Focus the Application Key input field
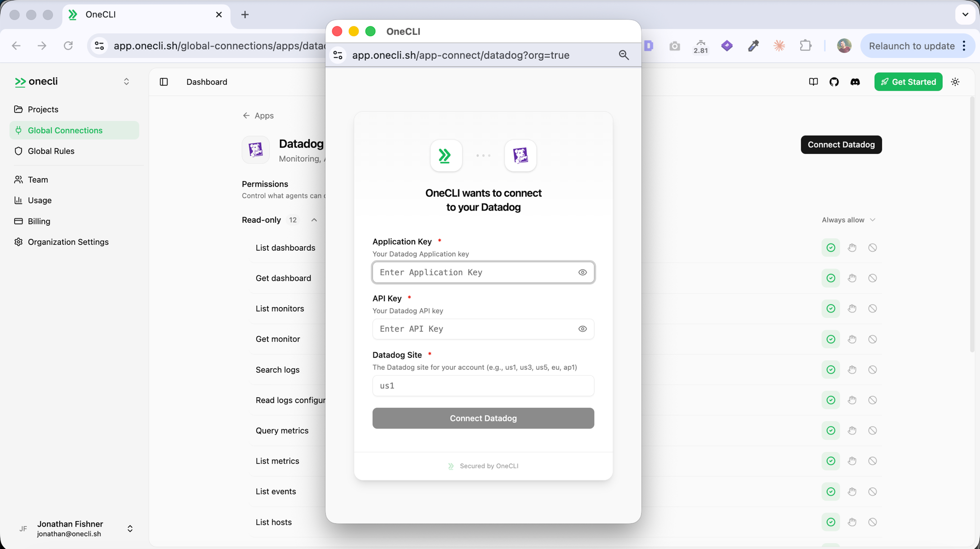Viewport: 980px width, 549px height. [x=483, y=272]
